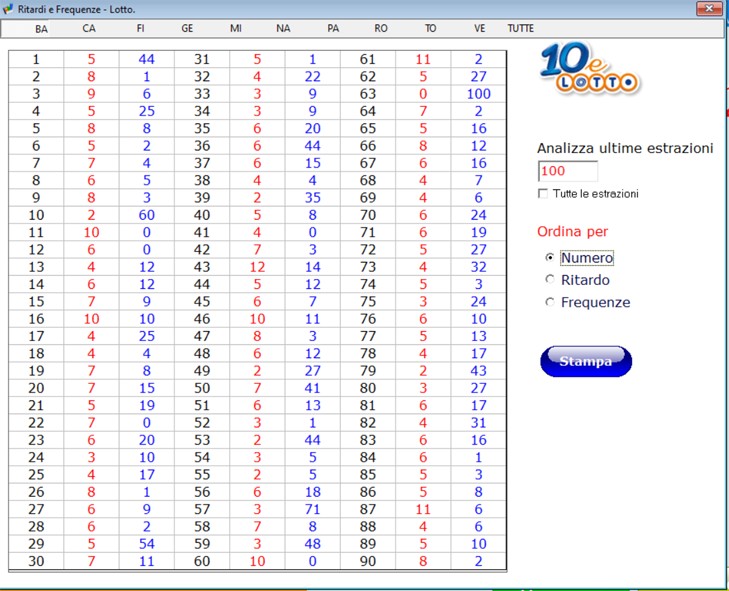Open the FI wheel tab
This screenshot has height=591, width=729.
click(140, 28)
